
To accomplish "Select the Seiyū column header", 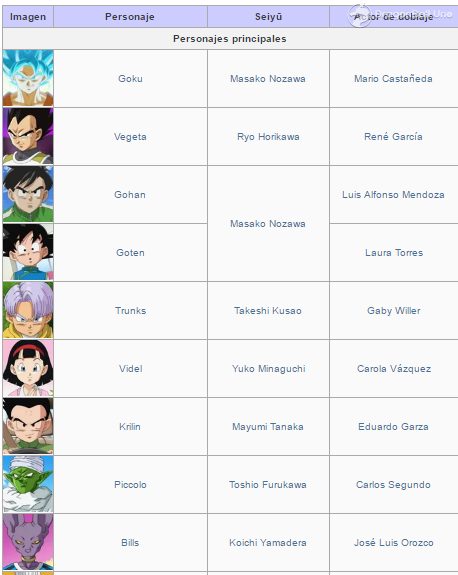I will click(268, 17).
